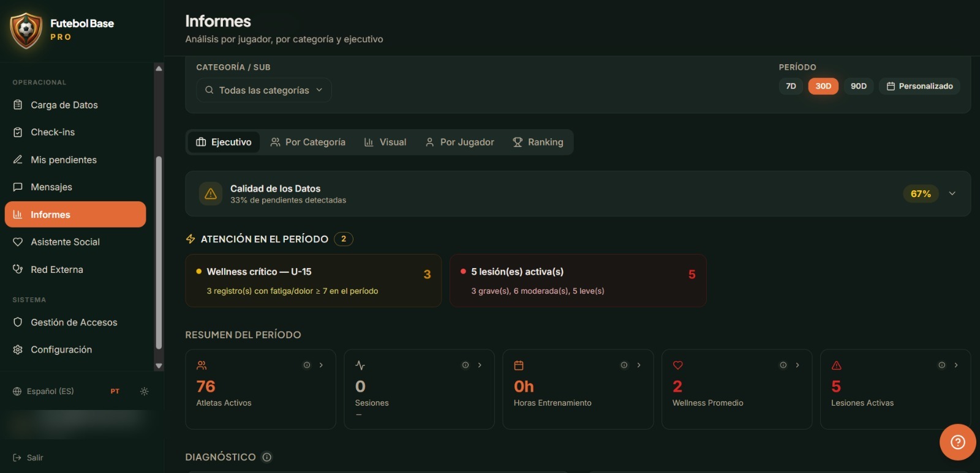The width and height of the screenshot is (980, 473).
Task: Click Salir to log out
Action: click(28, 458)
